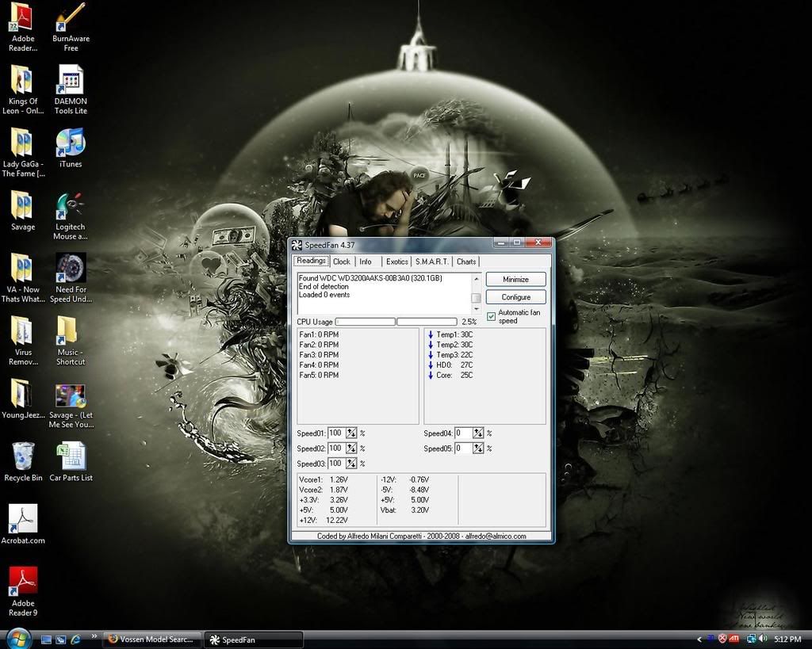Open Adobe Reader desktop shortcut at top
812x649 pixels.
(x=23, y=27)
